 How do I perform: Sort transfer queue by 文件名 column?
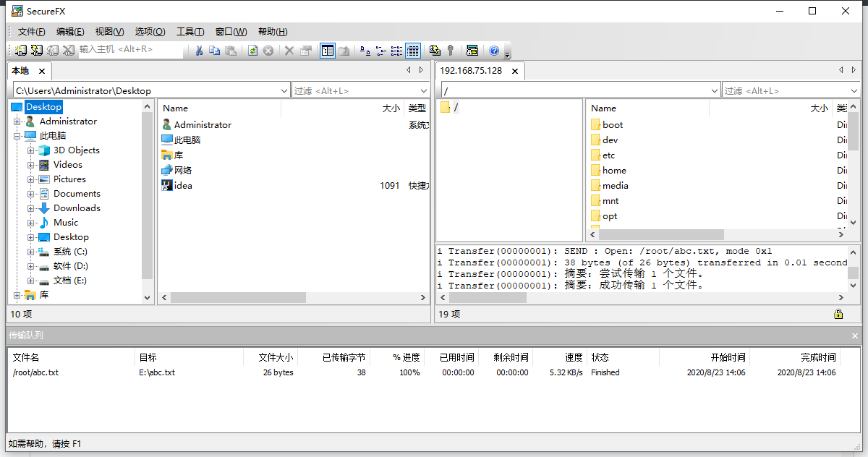[x=72, y=357]
